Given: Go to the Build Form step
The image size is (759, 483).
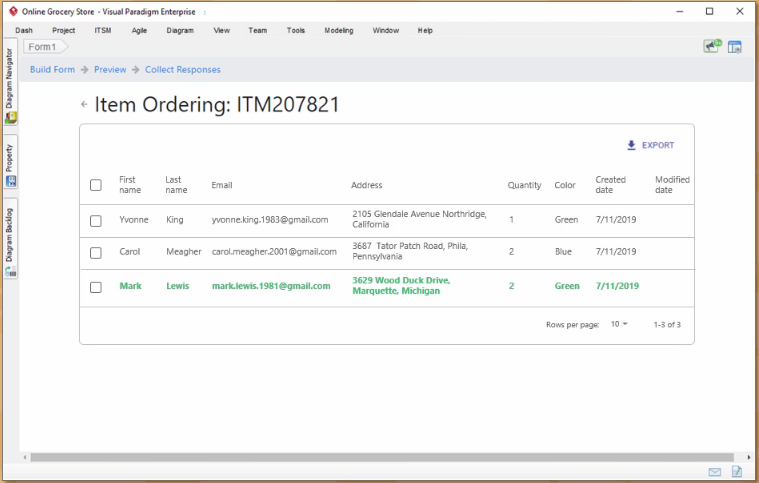Looking at the screenshot, I should coord(52,70).
